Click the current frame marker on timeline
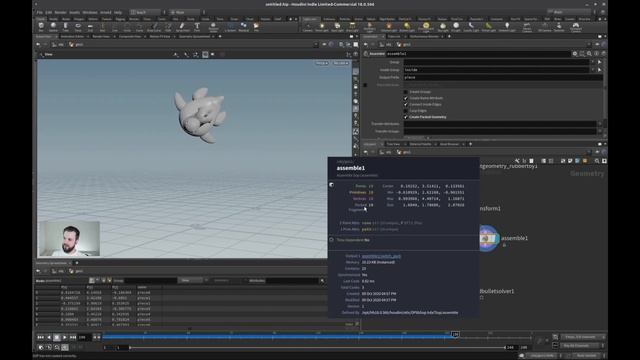Screen dimensions: 640x360 point(455,335)
